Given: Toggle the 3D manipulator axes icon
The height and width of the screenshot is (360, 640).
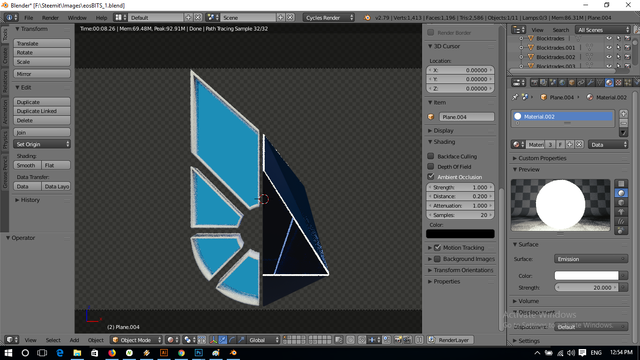Looking at the screenshot, I should (x=213, y=340).
